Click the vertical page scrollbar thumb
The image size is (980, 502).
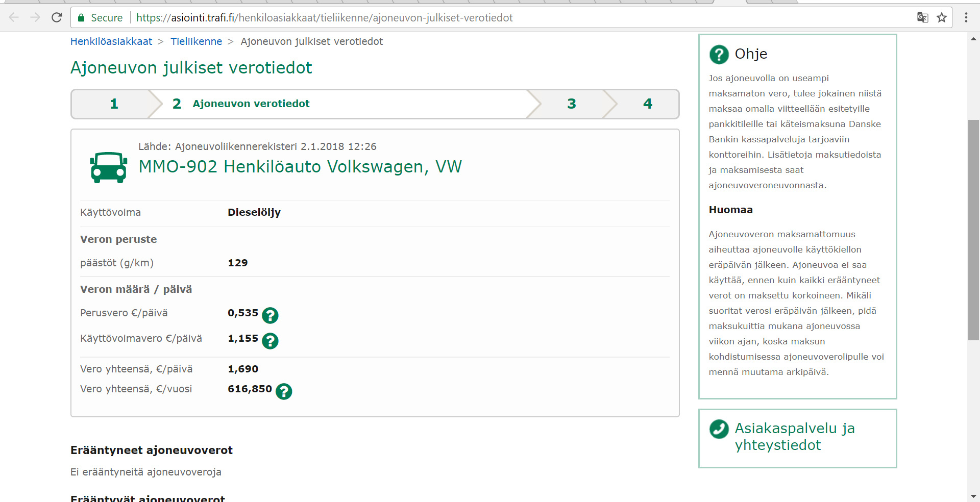point(973,230)
